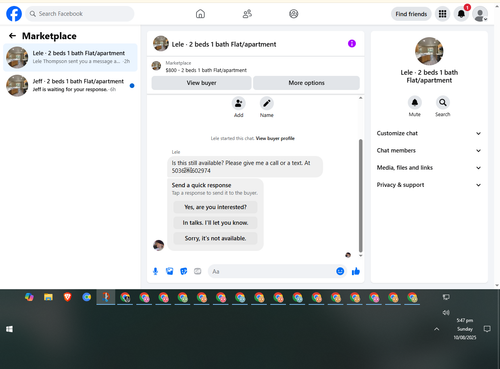This screenshot has width=500, height=369.
Task: Show hidden system tray icons
Action: coord(437,329)
